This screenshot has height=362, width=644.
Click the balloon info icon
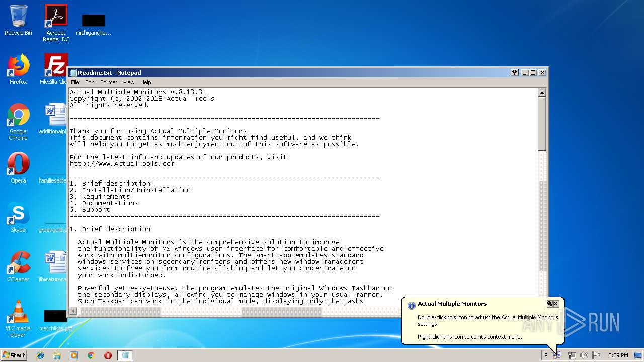pos(411,305)
